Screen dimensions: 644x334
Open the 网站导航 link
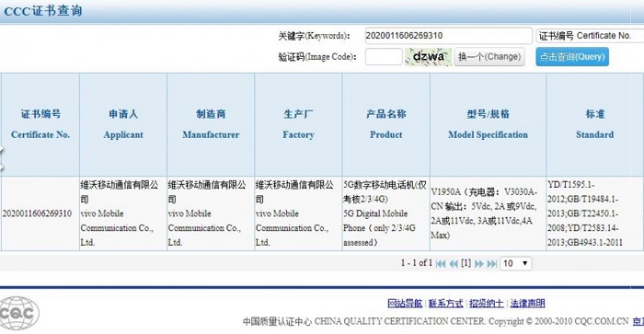(405, 304)
